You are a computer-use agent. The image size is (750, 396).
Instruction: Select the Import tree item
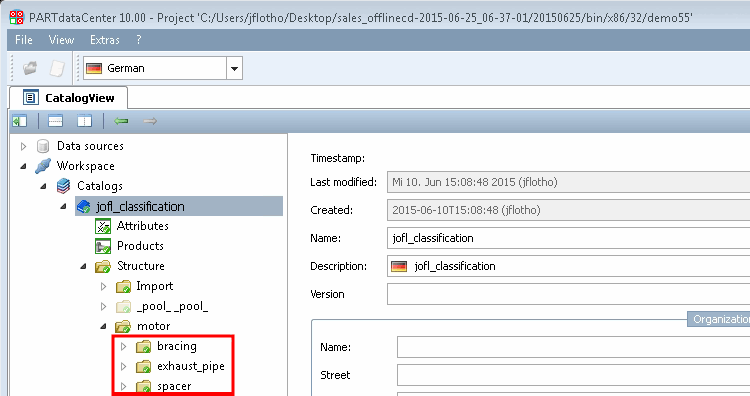[x=154, y=286]
